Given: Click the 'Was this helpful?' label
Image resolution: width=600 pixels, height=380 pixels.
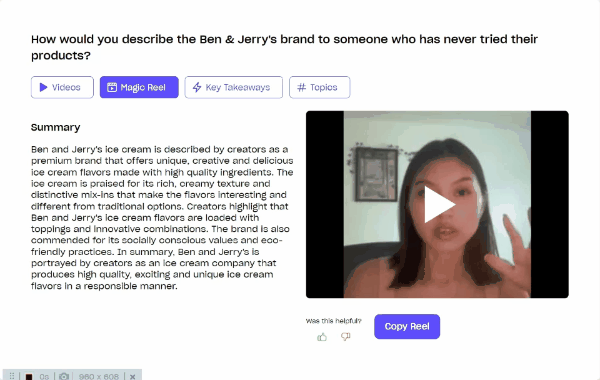Looking at the screenshot, I should coord(334,321).
